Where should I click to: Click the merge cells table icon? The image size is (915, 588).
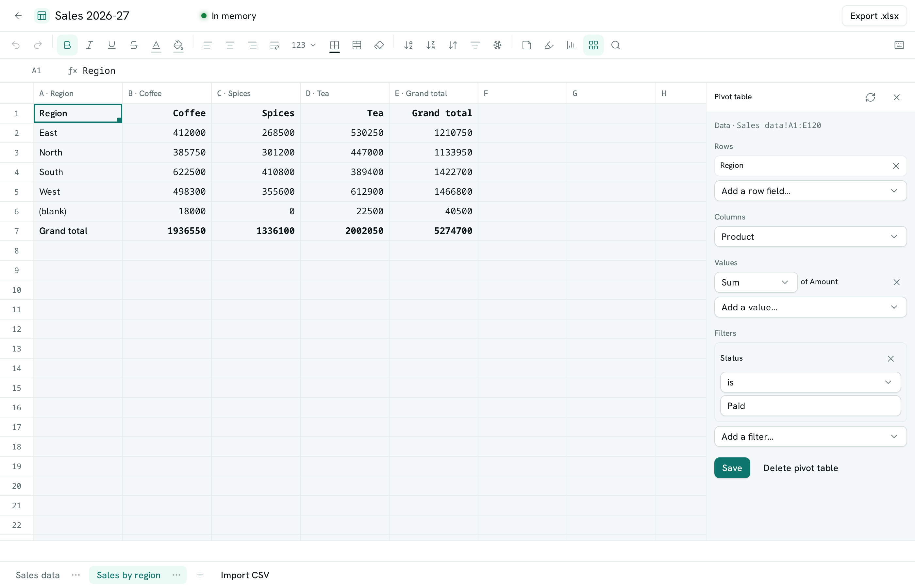(x=357, y=45)
